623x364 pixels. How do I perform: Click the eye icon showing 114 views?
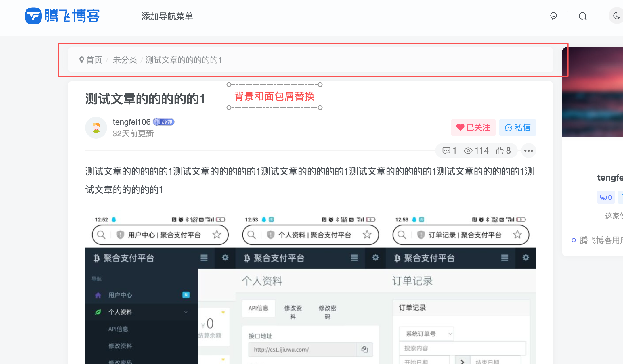(x=468, y=150)
